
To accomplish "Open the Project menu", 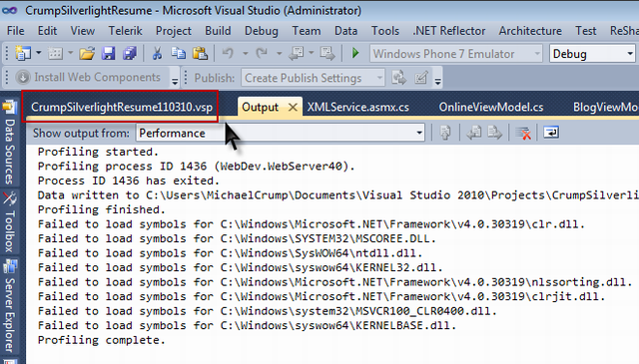I will [x=173, y=31].
